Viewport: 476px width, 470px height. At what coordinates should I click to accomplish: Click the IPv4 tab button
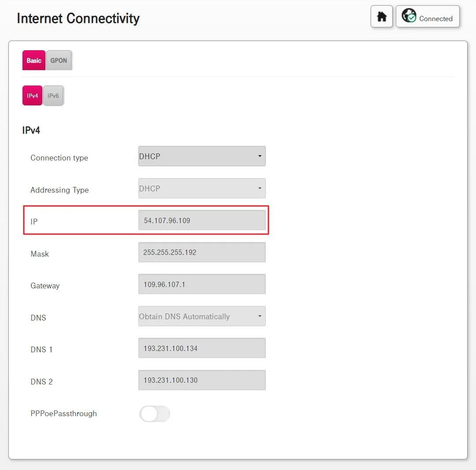[32, 95]
